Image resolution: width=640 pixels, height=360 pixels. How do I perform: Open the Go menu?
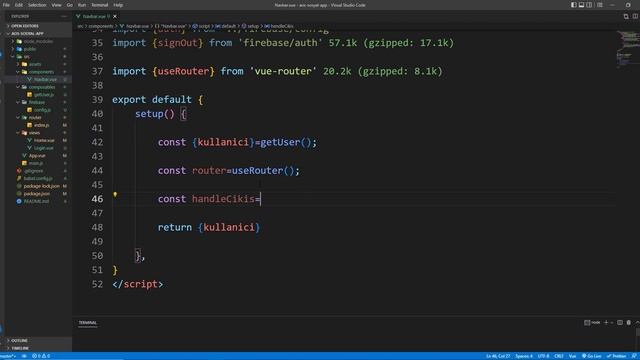click(x=69, y=5)
